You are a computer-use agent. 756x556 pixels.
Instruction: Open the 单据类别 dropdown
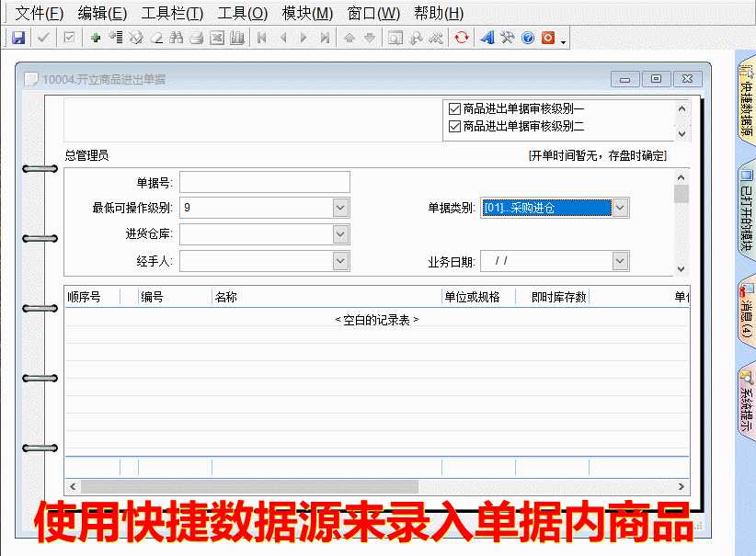[621, 208]
